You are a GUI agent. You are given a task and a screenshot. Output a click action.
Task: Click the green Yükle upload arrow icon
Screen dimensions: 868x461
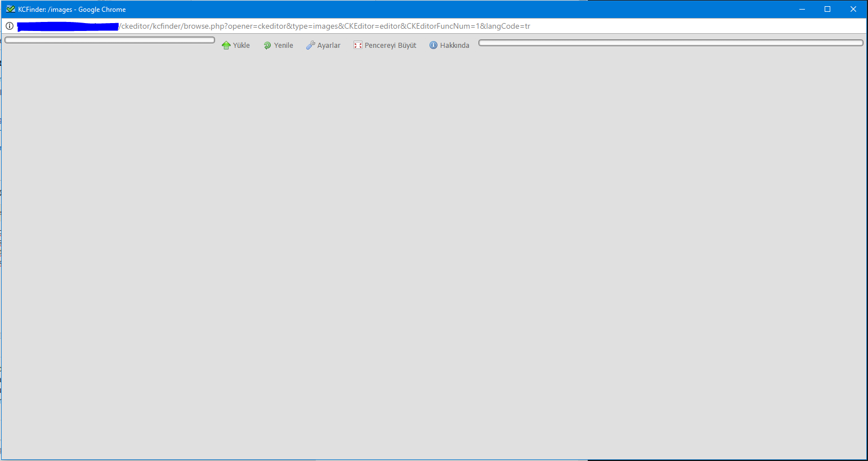[226, 45]
